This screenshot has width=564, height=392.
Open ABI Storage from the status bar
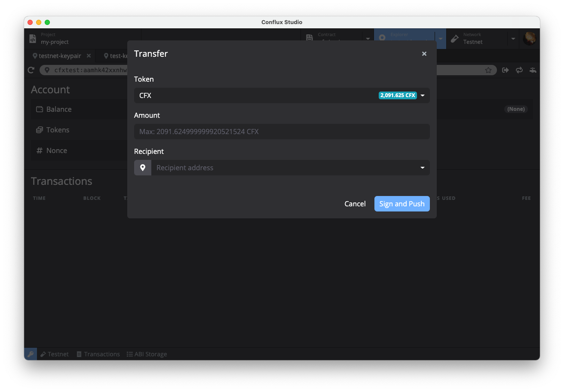(147, 354)
